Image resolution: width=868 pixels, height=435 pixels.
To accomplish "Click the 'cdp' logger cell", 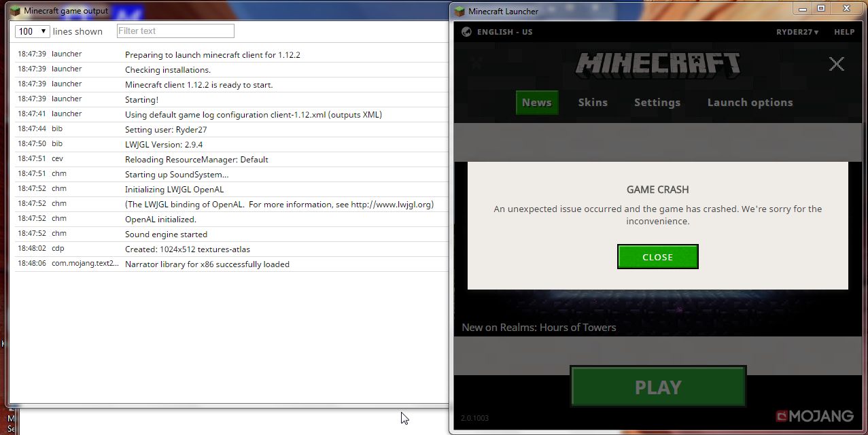I will [x=58, y=248].
